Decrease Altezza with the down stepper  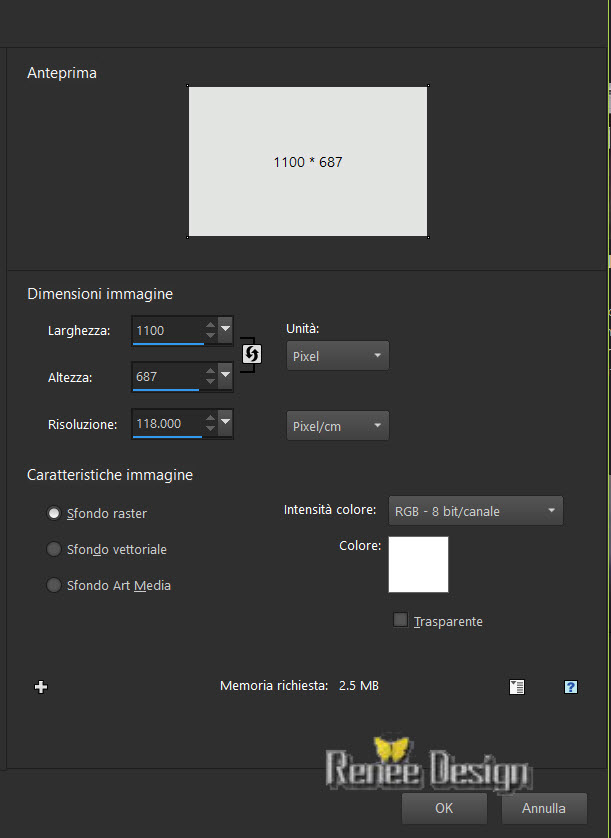[211, 382]
